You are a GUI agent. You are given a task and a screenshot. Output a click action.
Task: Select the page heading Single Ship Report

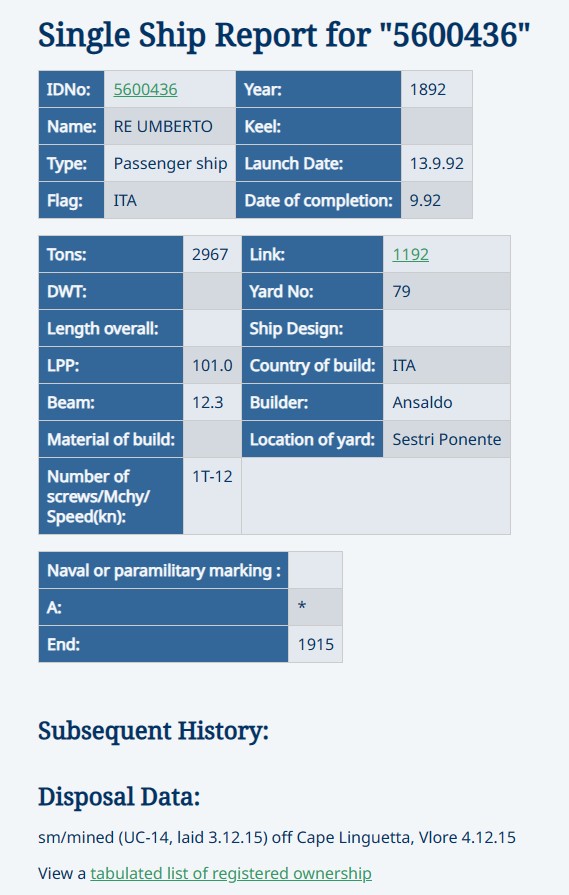(x=284, y=35)
